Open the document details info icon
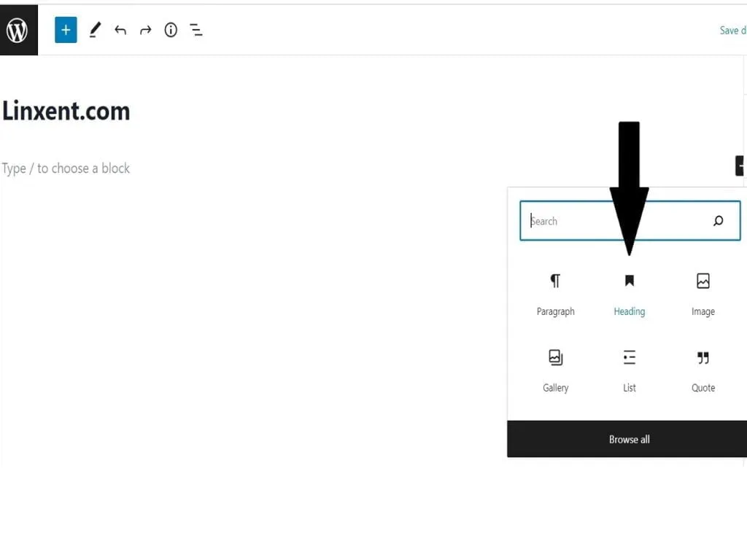747x560 pixels. 171,30
